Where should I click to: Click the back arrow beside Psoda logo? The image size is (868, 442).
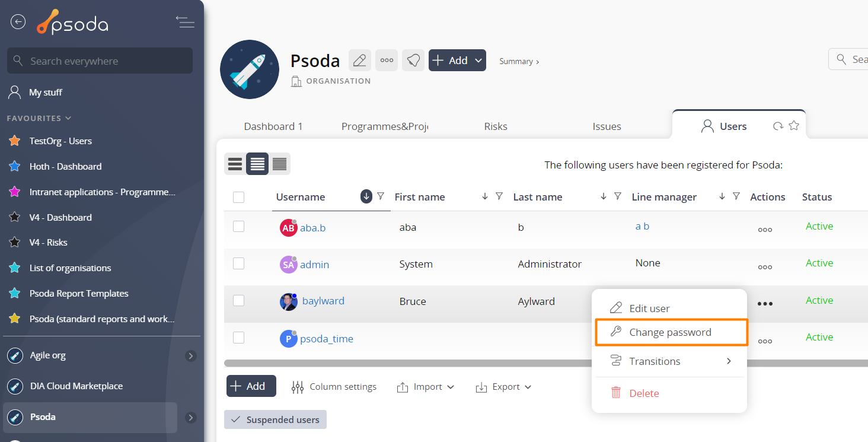[x=18, y=22]
